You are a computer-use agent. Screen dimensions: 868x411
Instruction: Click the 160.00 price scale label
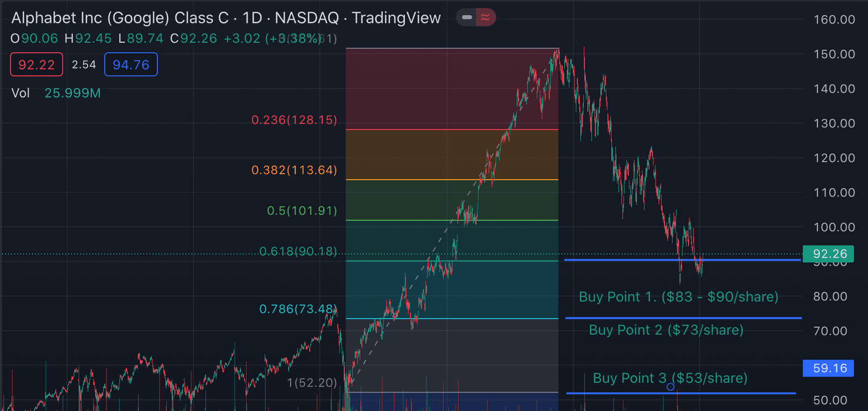pos(834,20)
